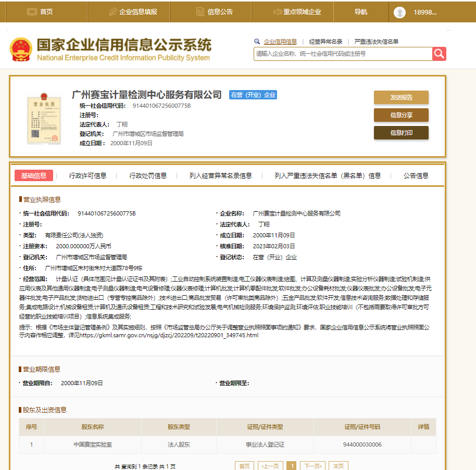Viewport: 476px width, 470px height.
Task: Click the 首页 home icon in top navigation
Action: (32, 11)
